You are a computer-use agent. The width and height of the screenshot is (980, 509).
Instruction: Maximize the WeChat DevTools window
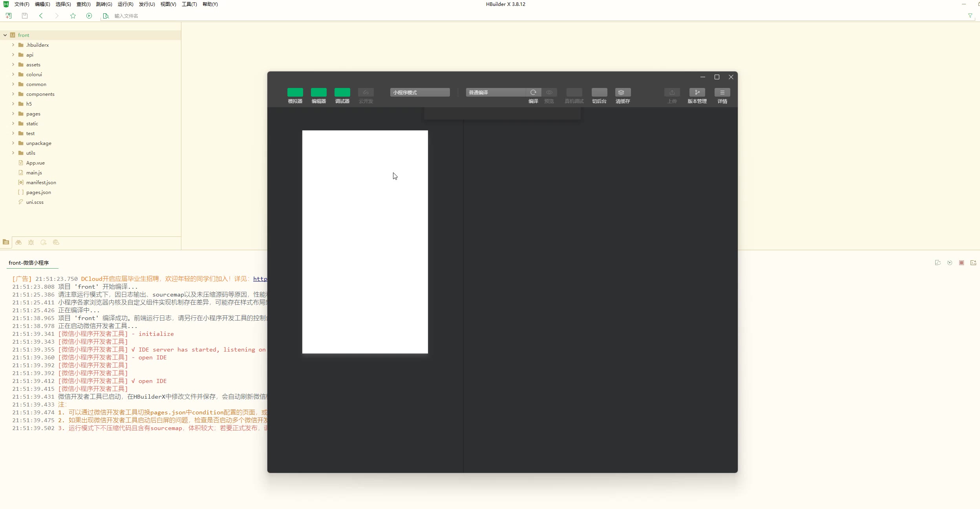[x=717, y=77]
